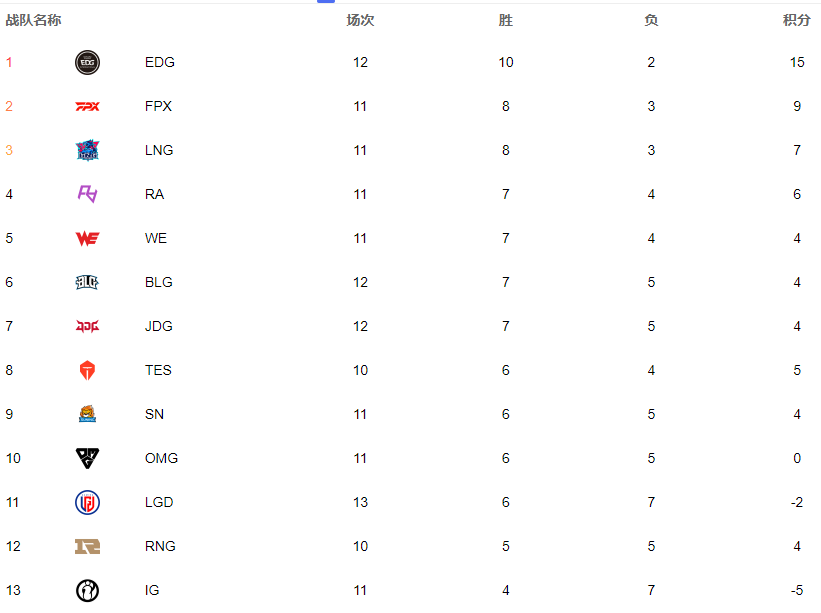Click the 积分 column header
This screenshot has width=821, height=613.
pyautogui.click(x=796, y=20)
